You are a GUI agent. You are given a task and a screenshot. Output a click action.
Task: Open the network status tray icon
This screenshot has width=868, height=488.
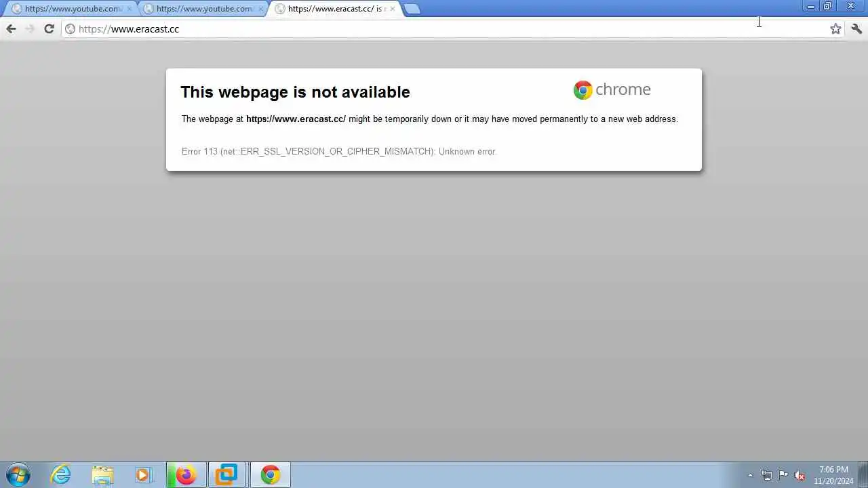(x=767, y=475)
